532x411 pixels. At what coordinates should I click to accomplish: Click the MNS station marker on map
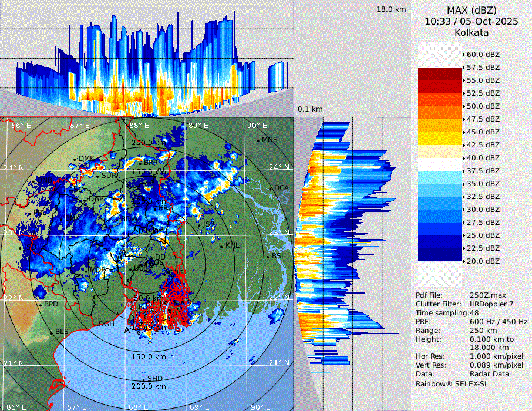(258, 140)
